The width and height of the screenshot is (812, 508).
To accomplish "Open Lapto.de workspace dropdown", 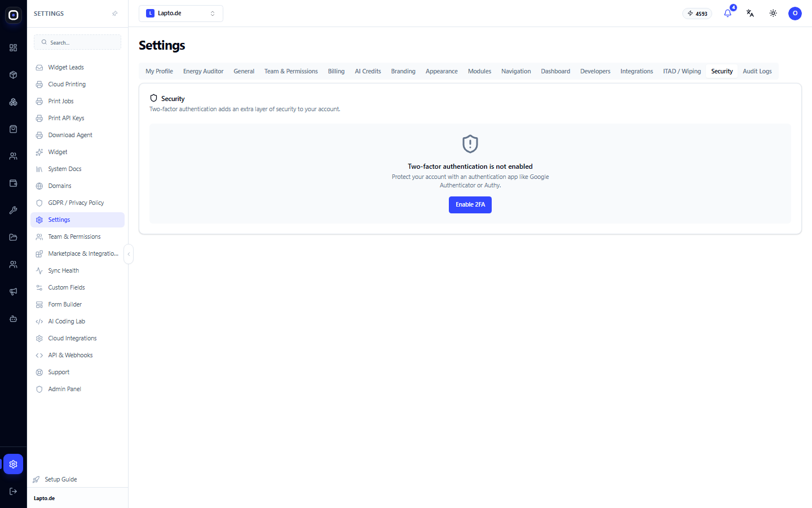I will (x=181, y=14).
